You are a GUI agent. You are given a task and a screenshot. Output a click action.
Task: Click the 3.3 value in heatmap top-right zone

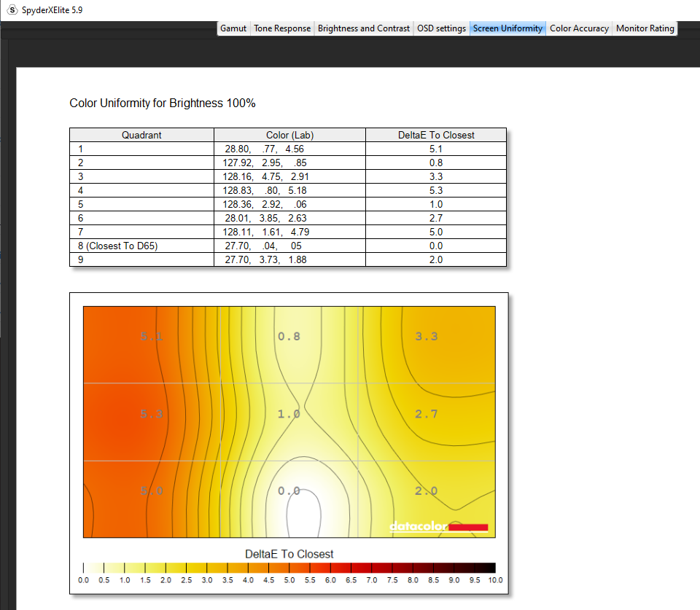point(426,336)
